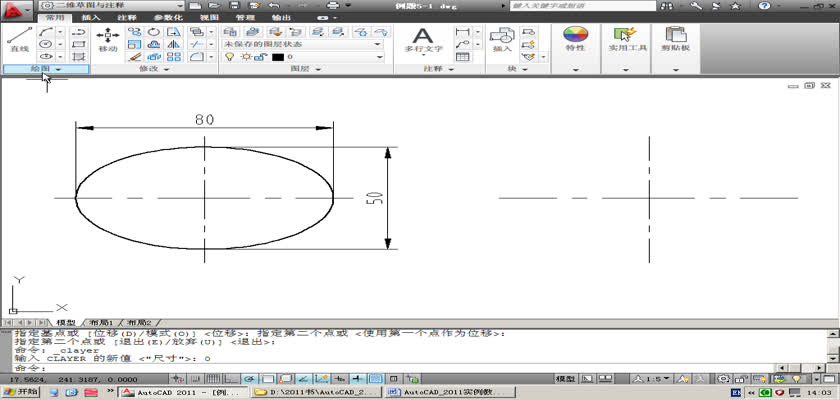Open the 未保存的图层状态 layer state dropdown
This screenshot has width=840, height=400.
(302, 44)
